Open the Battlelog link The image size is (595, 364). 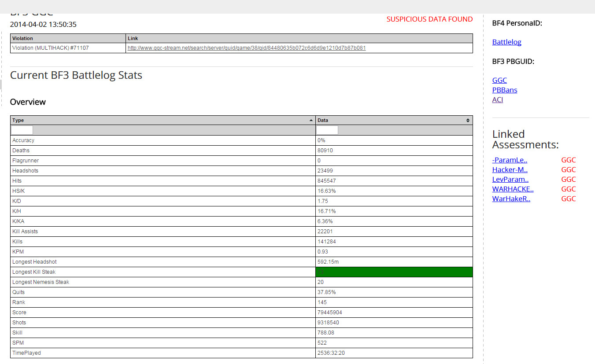point(506,42)
